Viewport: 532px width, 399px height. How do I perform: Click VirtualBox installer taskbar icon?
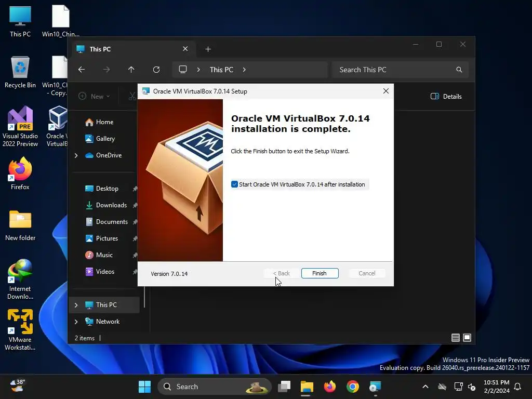(375, 387)
